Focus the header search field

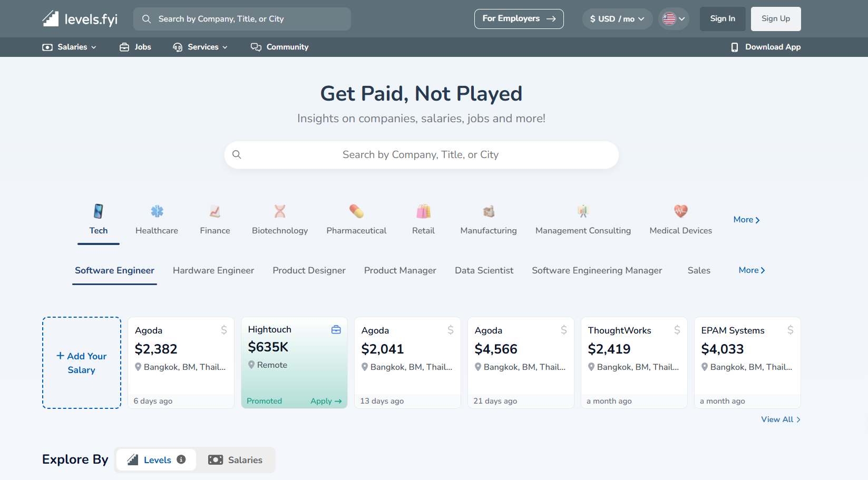242,19
